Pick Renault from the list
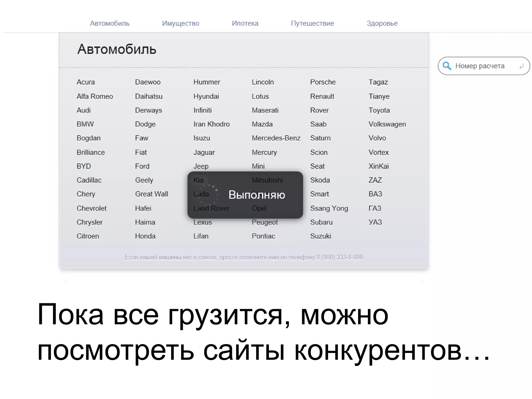532x399 pixels. [x=322, y=96]
